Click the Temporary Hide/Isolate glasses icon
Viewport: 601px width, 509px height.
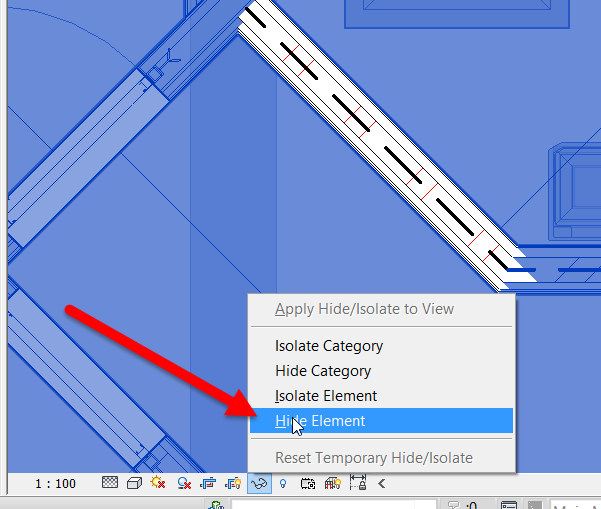259,483
